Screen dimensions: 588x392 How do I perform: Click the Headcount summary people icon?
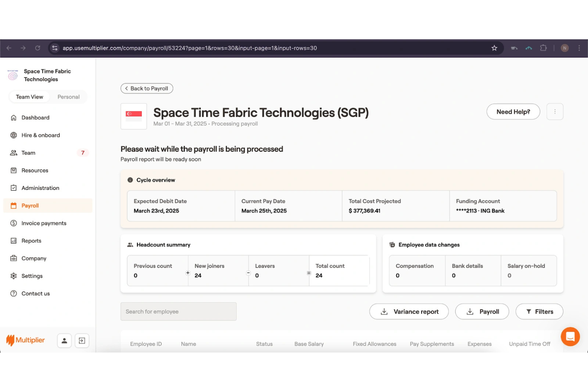point(130,245)
